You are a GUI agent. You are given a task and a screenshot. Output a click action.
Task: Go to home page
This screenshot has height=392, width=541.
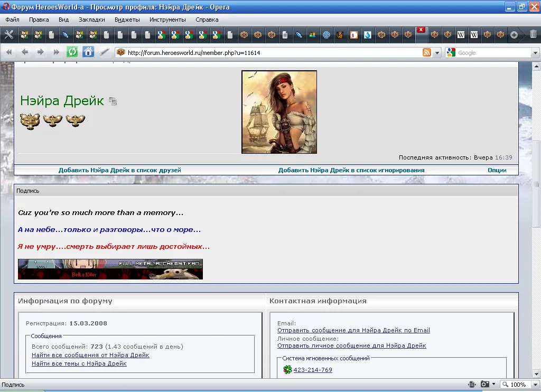tap(88, 52)
